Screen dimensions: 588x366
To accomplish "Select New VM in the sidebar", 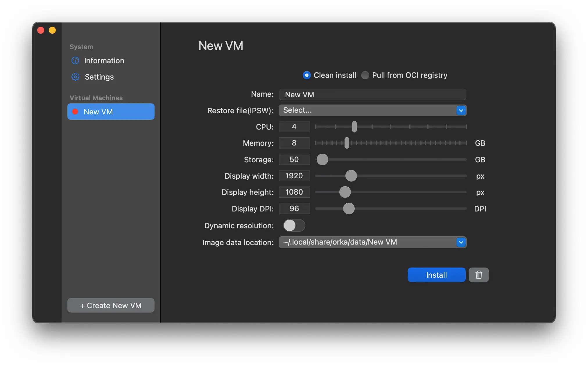I will click(111, 111).
